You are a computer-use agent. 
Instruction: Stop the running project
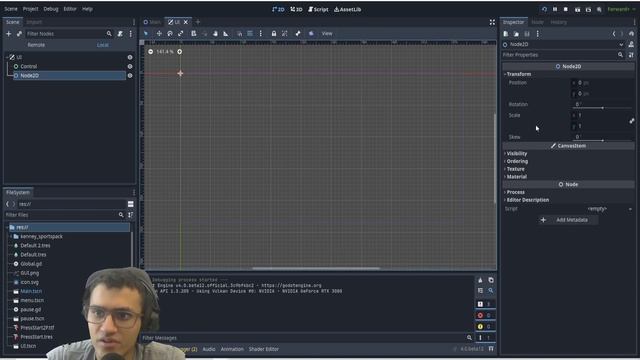click(x=566, y=9)
